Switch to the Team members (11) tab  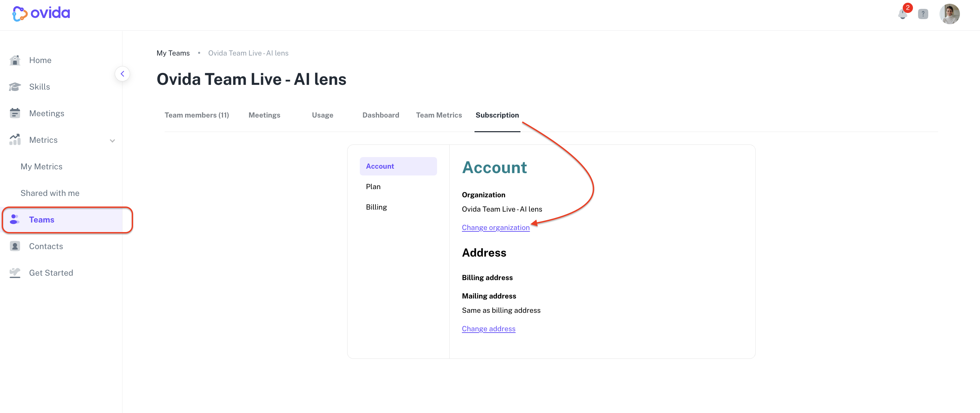click(x=197, y=115)
